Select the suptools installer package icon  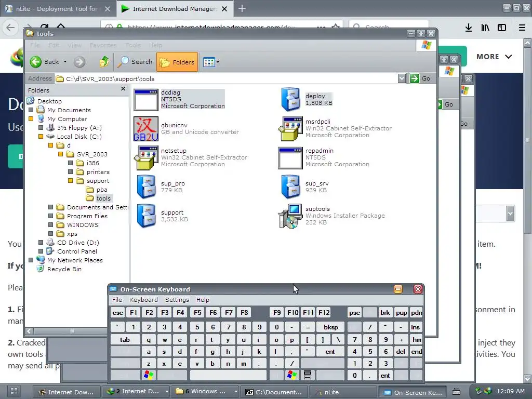(290, 216)
